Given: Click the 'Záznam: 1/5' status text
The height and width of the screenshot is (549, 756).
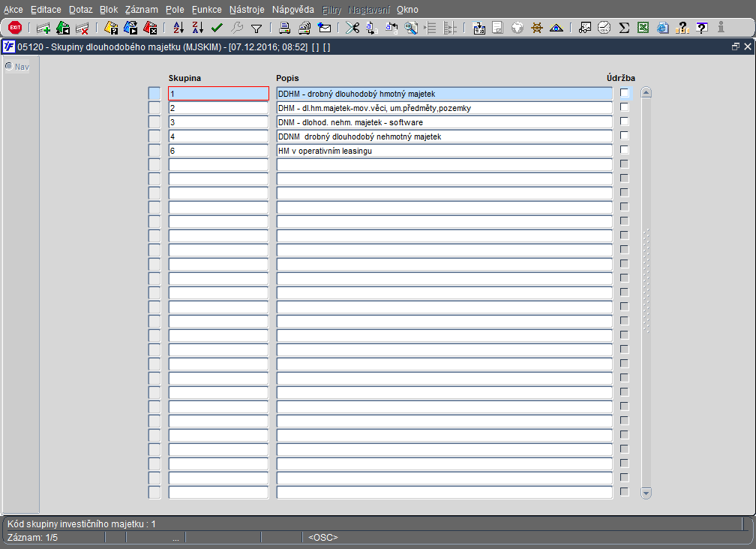Looking at the screenshot, I should click(x=32, y=538).
